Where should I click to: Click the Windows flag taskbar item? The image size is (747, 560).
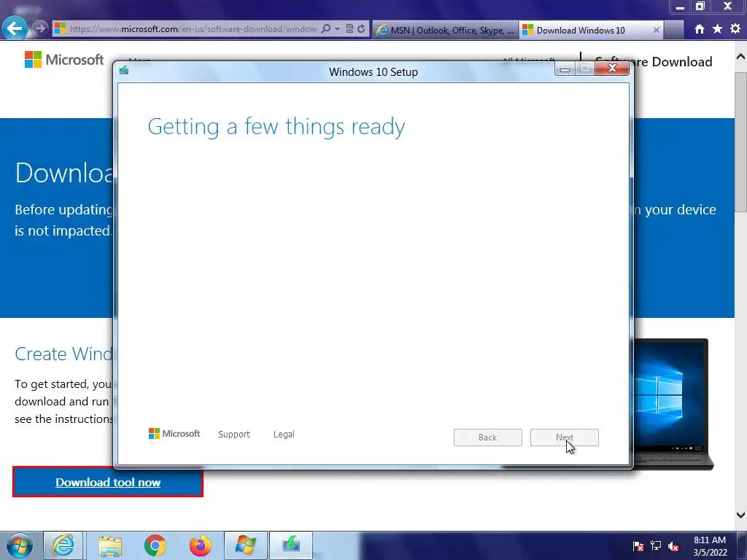pos(245,545)
